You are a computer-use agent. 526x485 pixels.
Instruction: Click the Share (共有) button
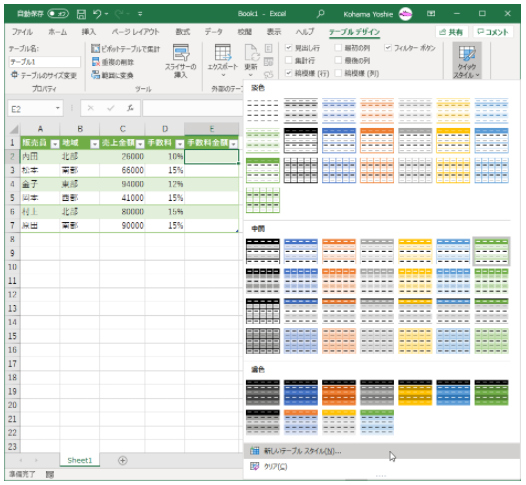pyautogui.click(x=452, y=32)
